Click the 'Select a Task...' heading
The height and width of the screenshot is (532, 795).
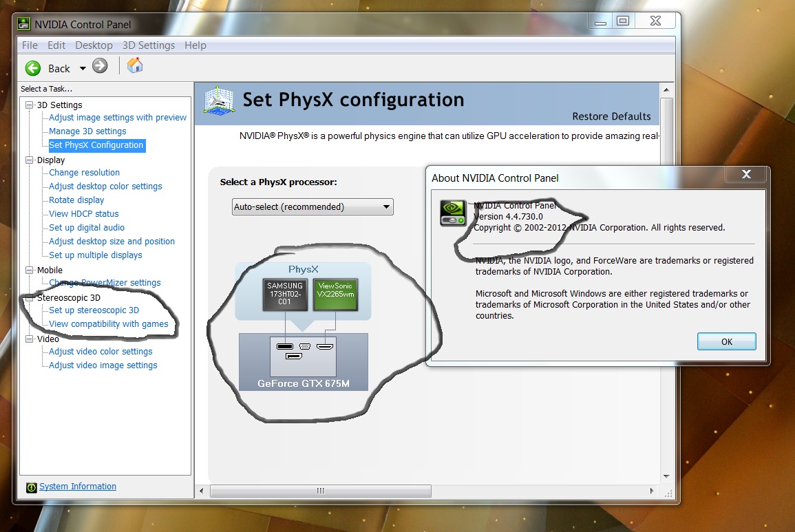[47, 89]
